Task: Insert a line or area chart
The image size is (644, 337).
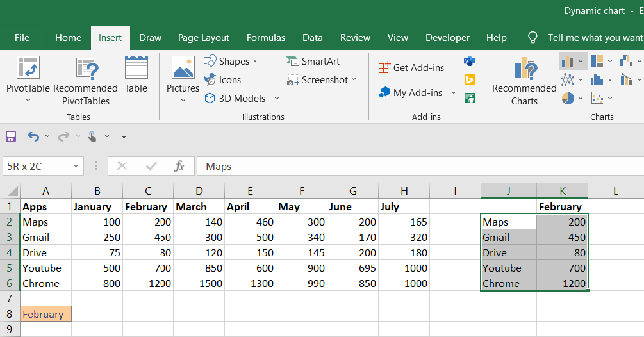Action: tap(568, 79)
